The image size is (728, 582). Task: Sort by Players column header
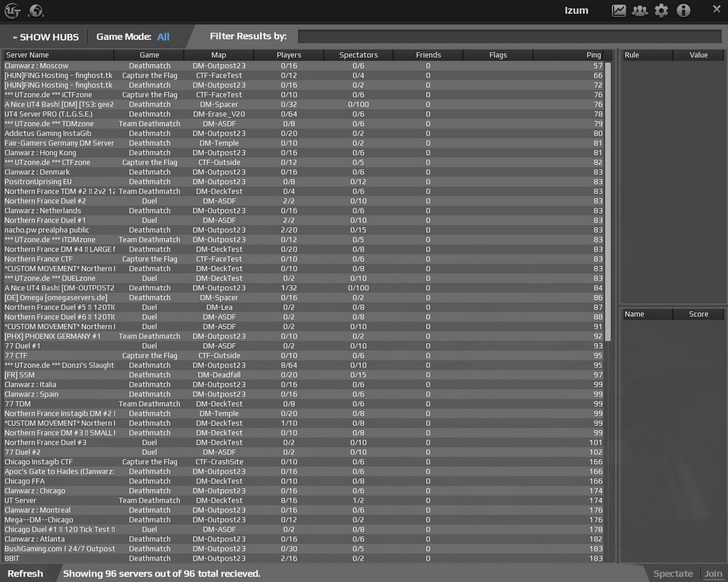click(x=289, y=55)
